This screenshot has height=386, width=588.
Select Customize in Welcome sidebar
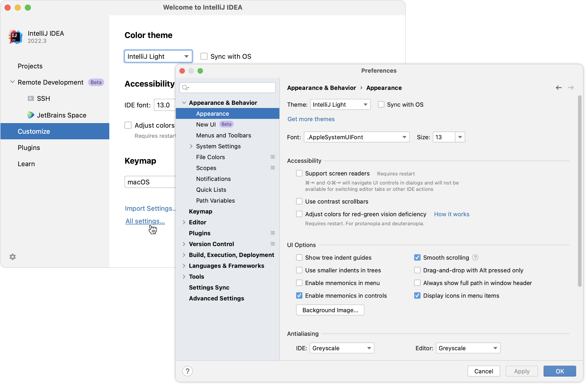[55, 131]
